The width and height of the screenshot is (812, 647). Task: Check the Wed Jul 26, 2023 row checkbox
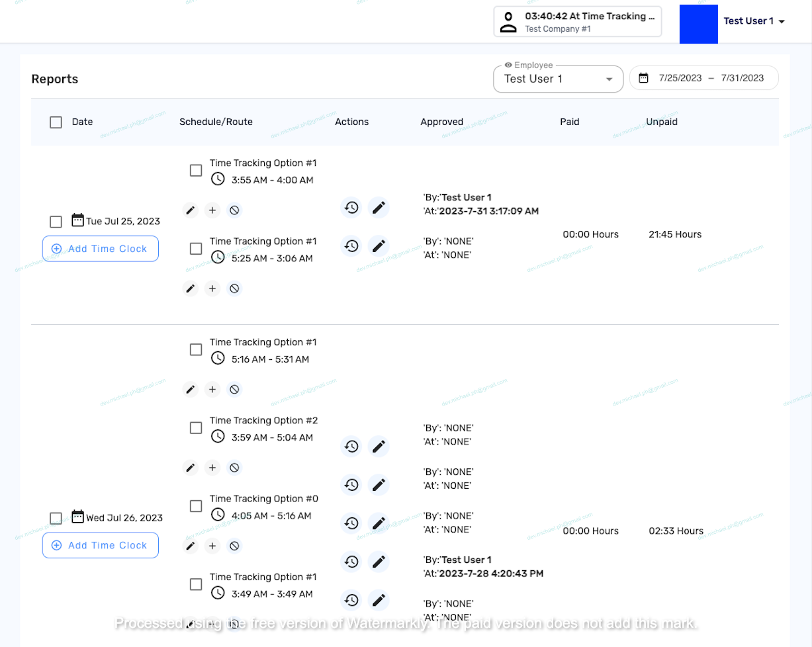pos(56,518)
